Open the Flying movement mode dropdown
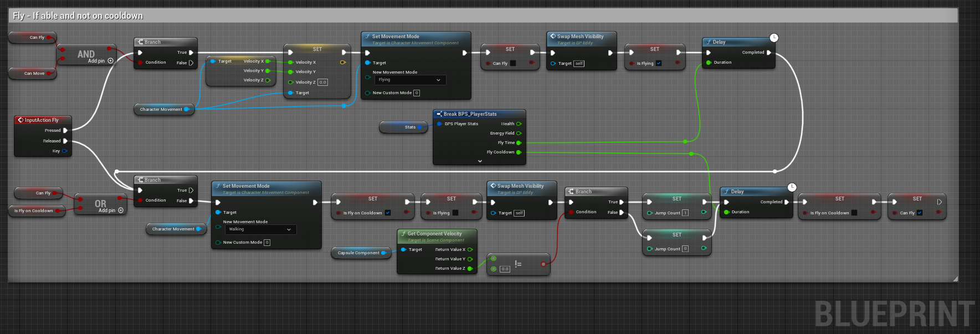Viewport: 980px width, 334px height. [410, 80]
